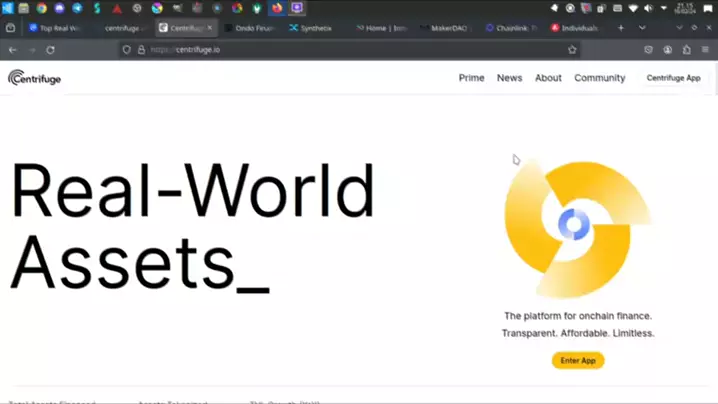Click the Chrome icon in taskbar
Image resolution: width=718 pixels, height=404 pixels.
(41, 8)
